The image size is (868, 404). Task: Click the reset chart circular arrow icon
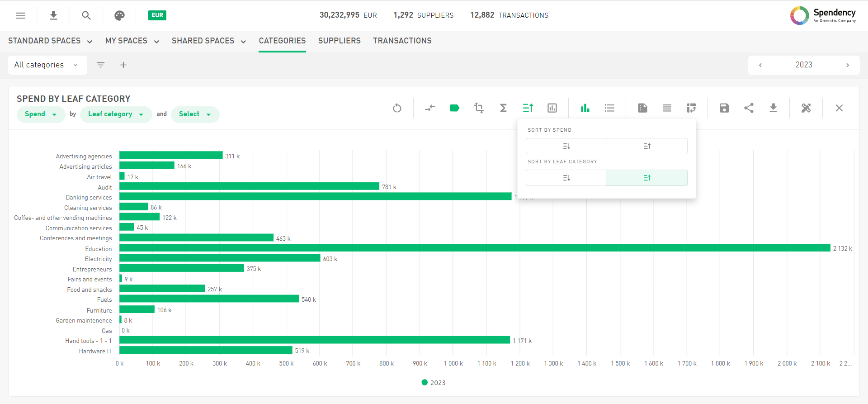coord(397,108)
